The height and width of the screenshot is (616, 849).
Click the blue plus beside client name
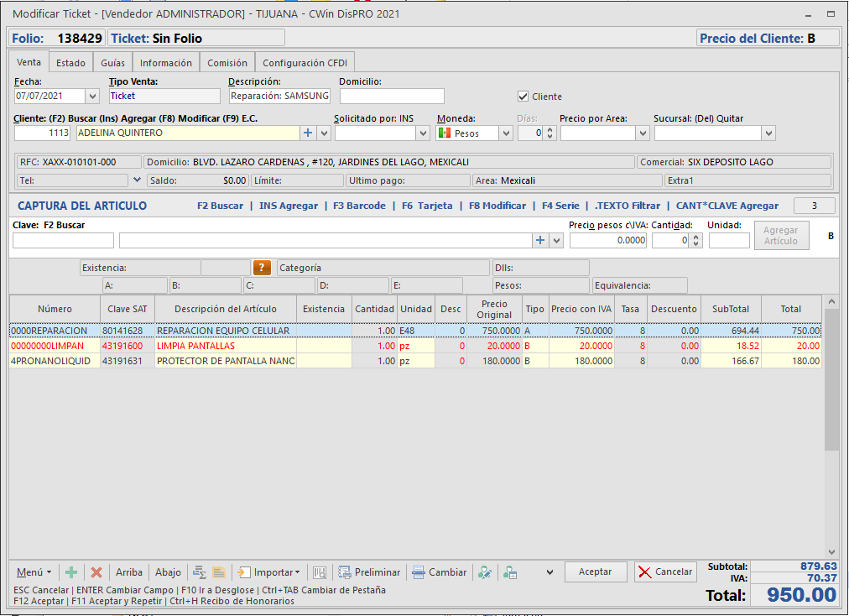pyautogui.click(x=307, y=133)
